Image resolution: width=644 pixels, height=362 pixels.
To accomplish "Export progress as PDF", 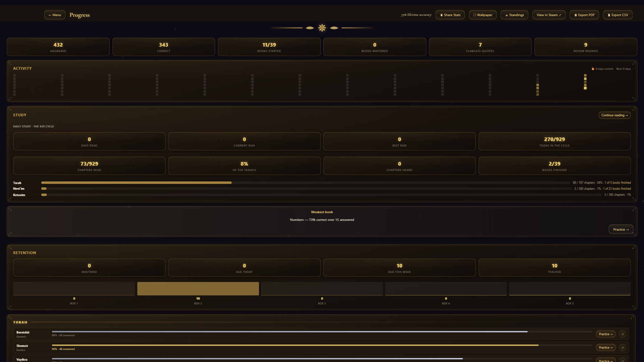I will [x=584, y=15].
